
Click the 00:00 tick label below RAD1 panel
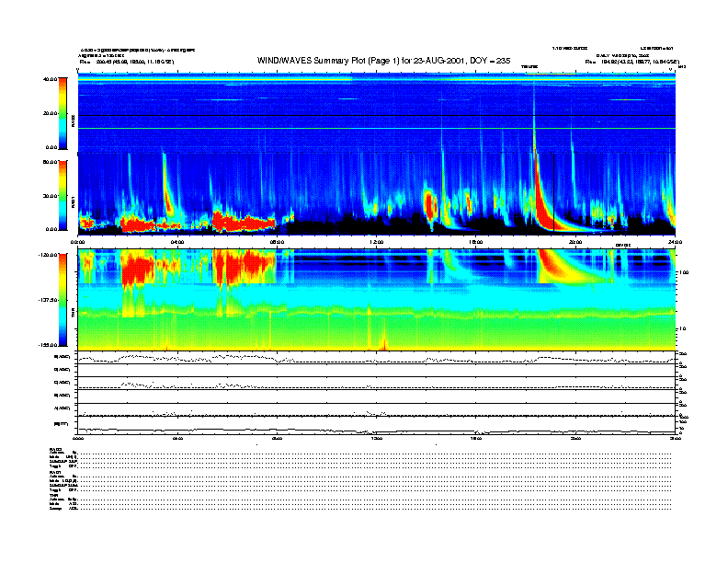(x=77, y=242)
